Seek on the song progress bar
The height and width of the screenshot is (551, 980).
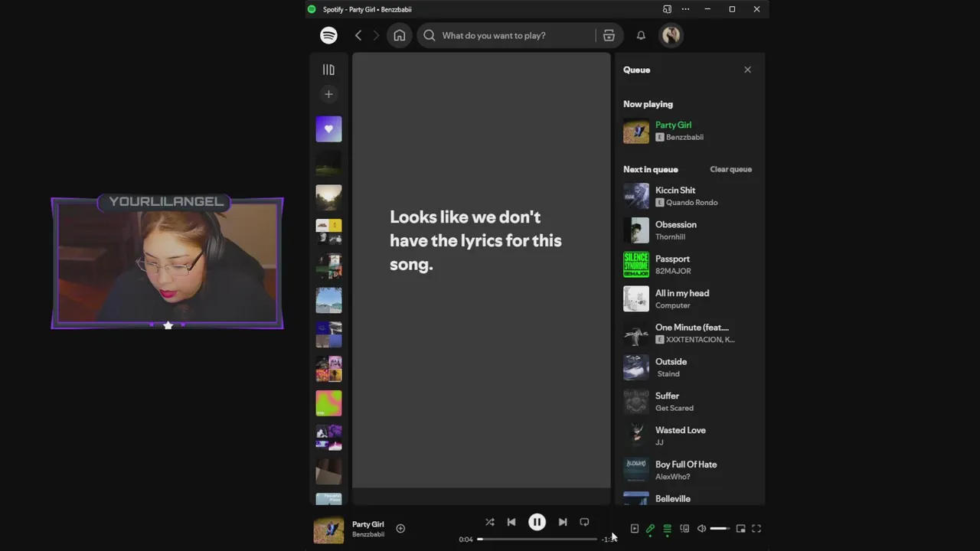537,539
